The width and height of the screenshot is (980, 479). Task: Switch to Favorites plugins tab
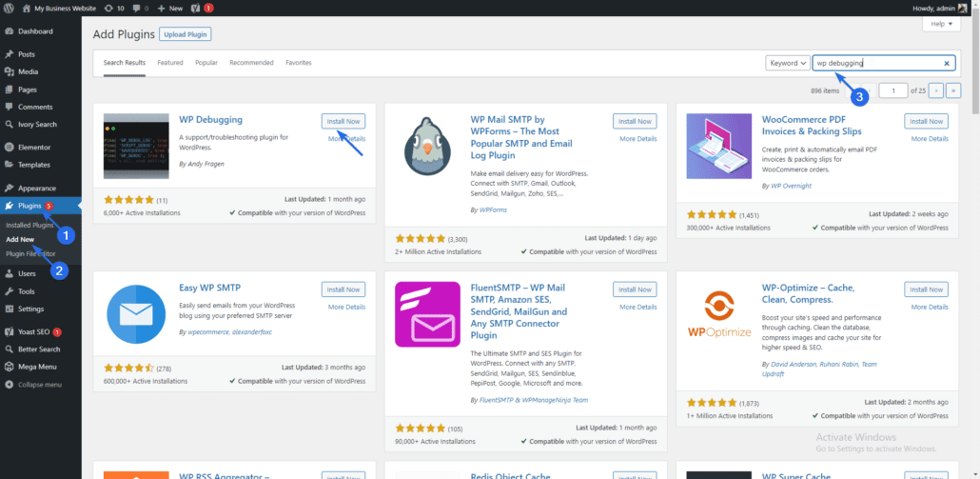[x=299, y=63]
